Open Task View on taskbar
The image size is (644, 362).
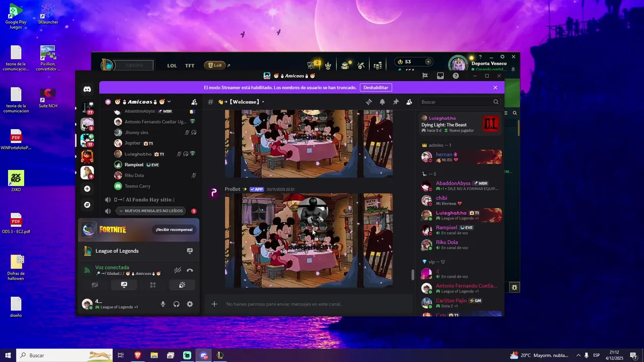click(x=121, y=355)
